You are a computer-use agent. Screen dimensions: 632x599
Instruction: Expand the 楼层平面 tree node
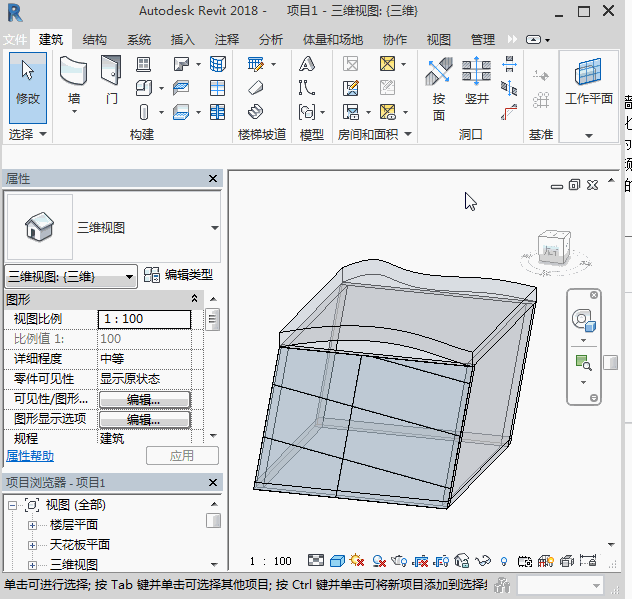click(x=32, y=525)
